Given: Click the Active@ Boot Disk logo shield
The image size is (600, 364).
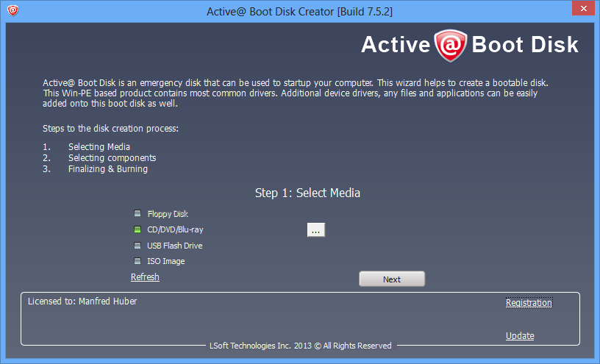Looking at the screenshot, I should pos(451,46).
